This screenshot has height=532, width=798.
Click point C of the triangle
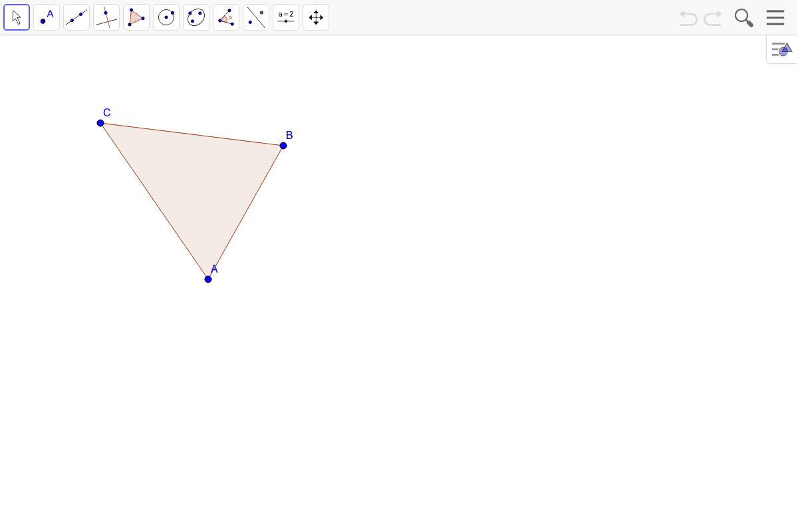pos(100,123)
